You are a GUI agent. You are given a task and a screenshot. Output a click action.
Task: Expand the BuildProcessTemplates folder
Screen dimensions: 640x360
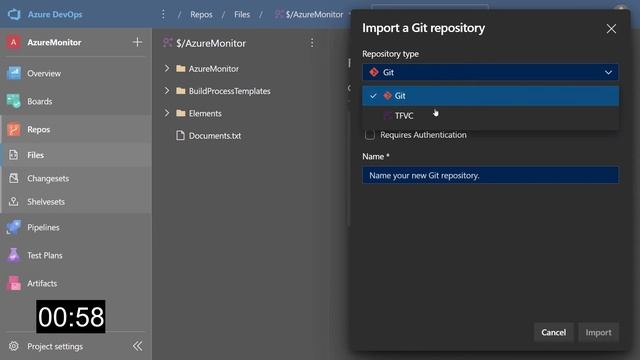pyautogui.click(x=167, y=91)
